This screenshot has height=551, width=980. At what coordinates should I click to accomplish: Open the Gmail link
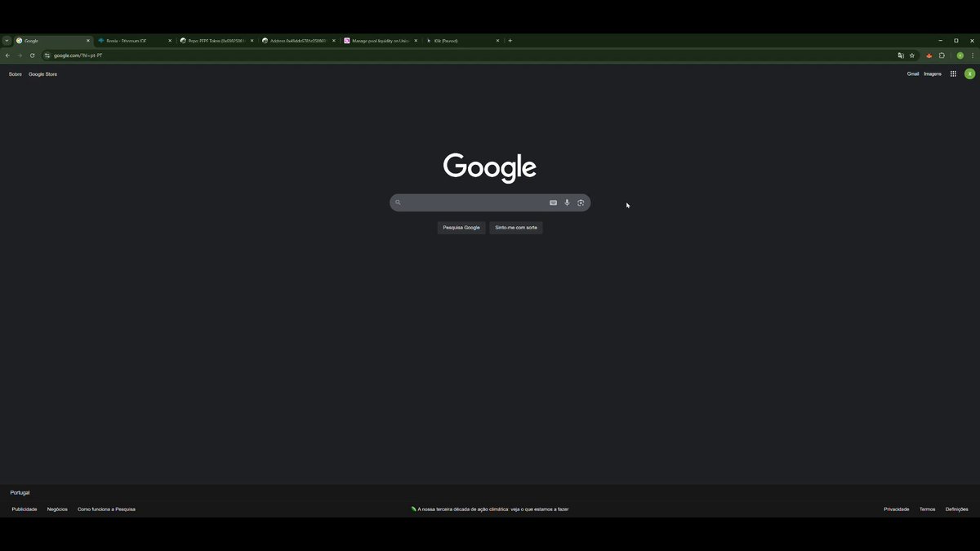coord(913,74)
